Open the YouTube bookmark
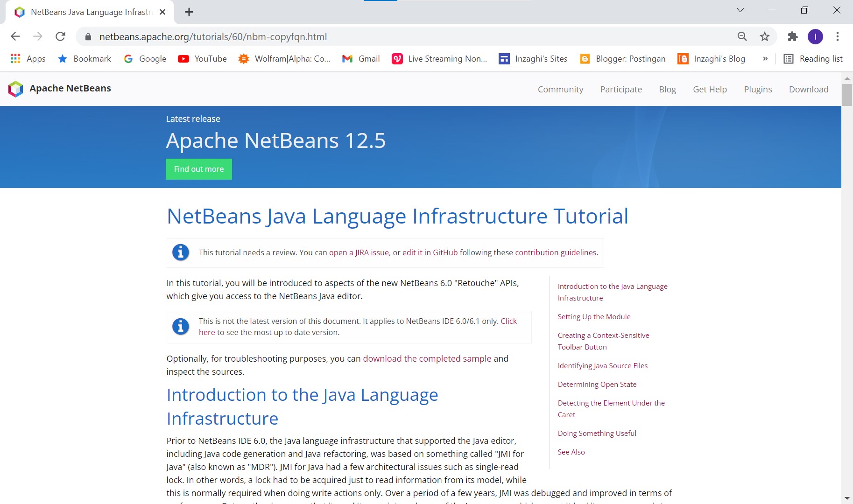 click(x=202, y=59)
